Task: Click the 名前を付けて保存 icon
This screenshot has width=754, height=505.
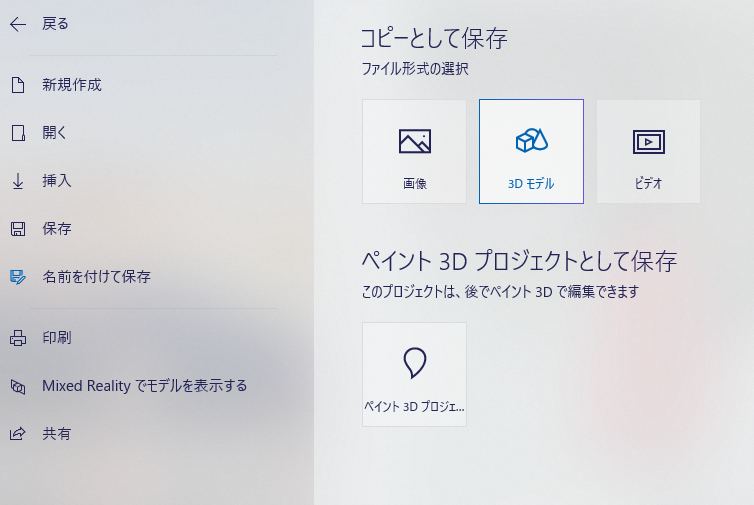Action: coord(18,277)
